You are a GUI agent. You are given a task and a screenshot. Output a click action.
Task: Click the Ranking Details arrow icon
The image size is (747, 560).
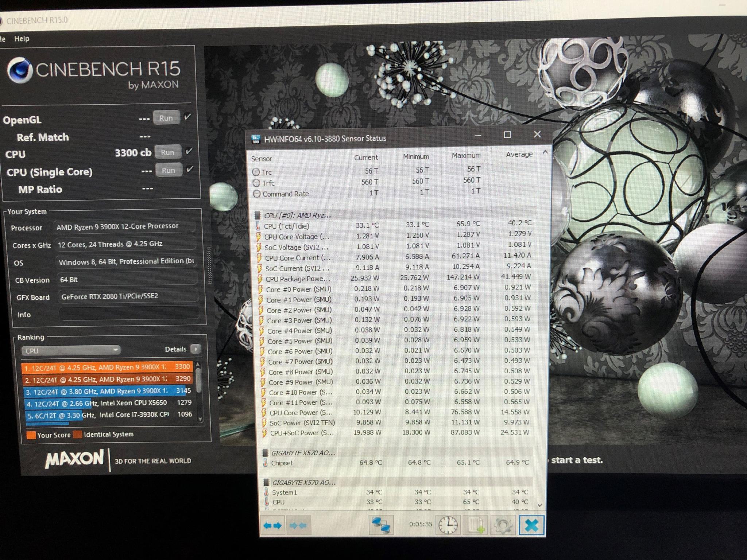(196, 349)
